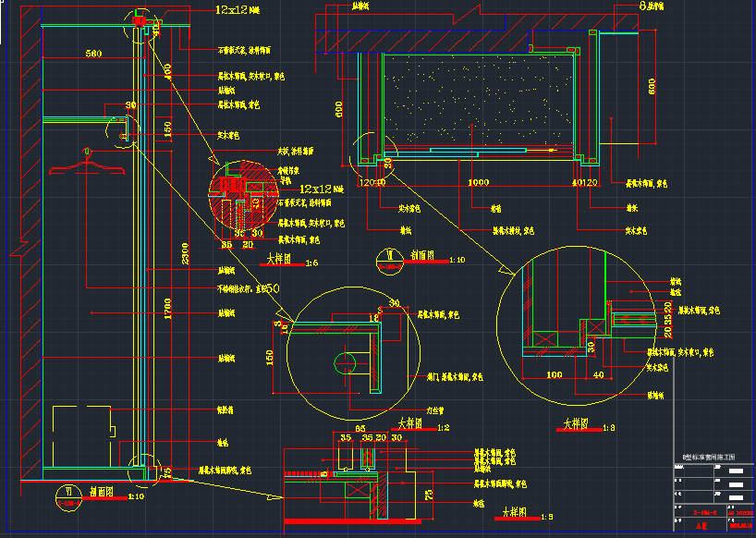756x538 pixels.
Task: Click the 2300 vertical dimension text
Action: [x=186, y=252]
